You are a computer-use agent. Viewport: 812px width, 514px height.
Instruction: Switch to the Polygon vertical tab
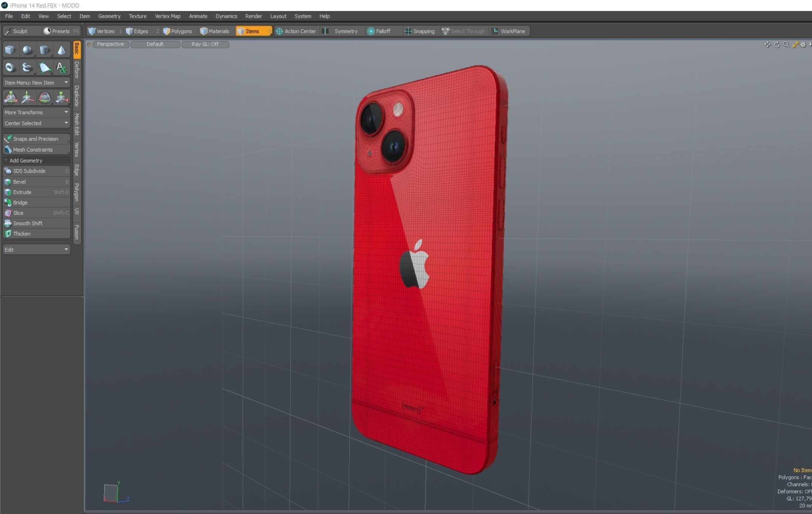pyautogui.click(x=77, y=192)
